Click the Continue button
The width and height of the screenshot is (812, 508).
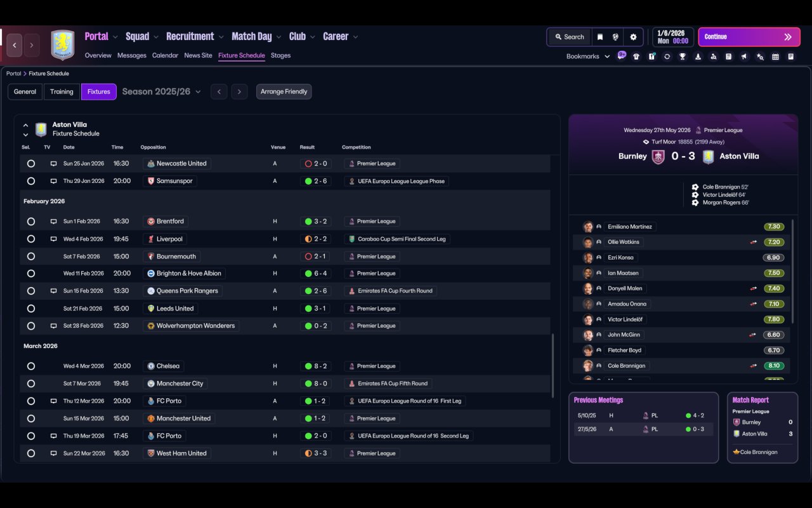click(749, 37)
